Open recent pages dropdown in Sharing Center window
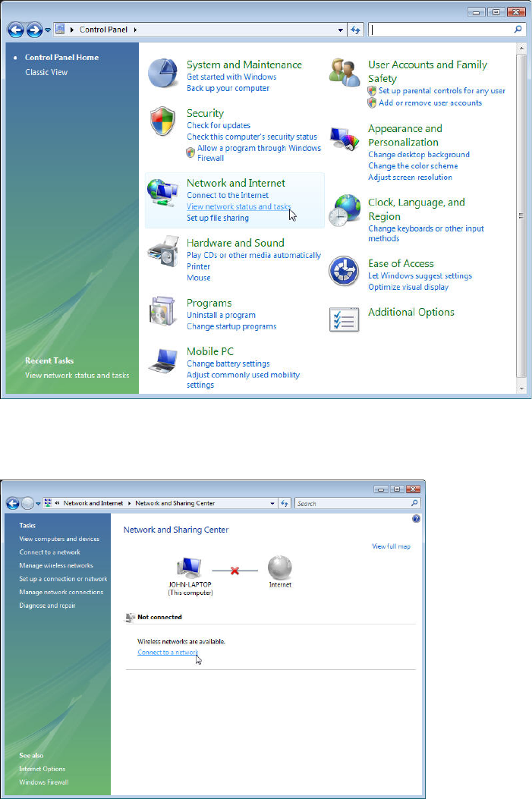This screenshot has height=799, width=532. [38, 503]
